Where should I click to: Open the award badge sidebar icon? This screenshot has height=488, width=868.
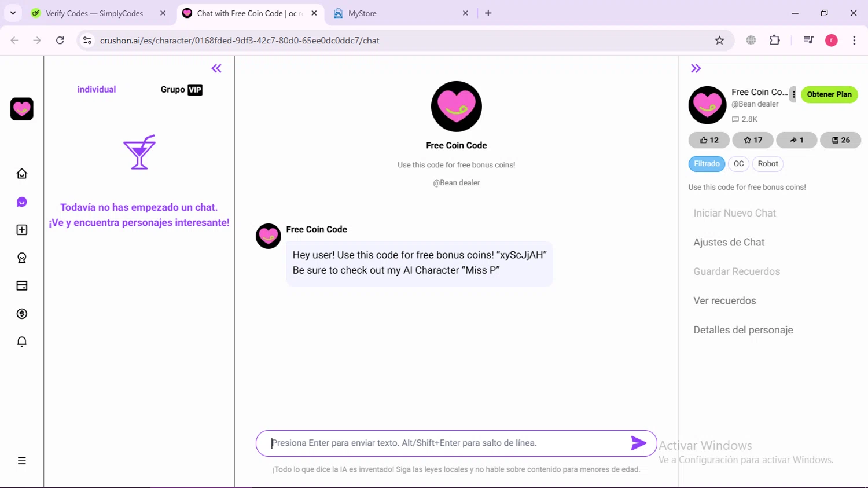(22, 258)
